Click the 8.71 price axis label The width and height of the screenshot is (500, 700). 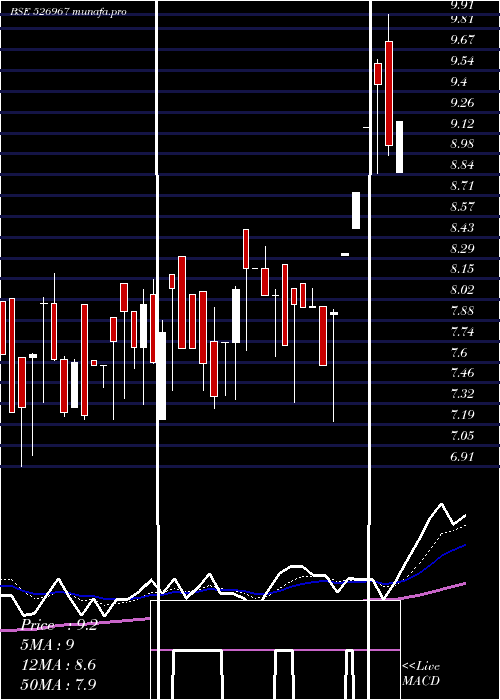point(462,186)
